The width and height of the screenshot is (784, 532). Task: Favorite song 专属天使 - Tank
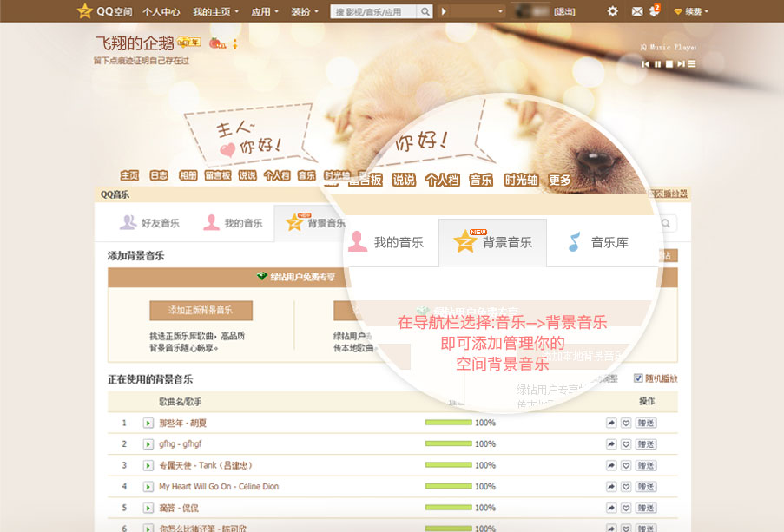(626, 465)
